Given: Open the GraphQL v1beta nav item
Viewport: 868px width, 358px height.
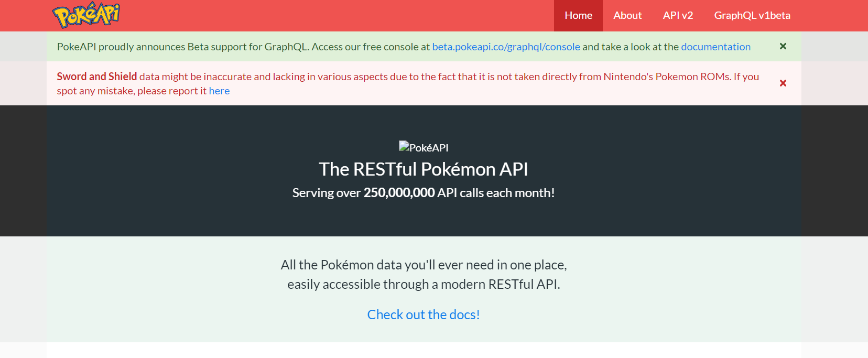Looking at the screenshot, I should point(752,16).
